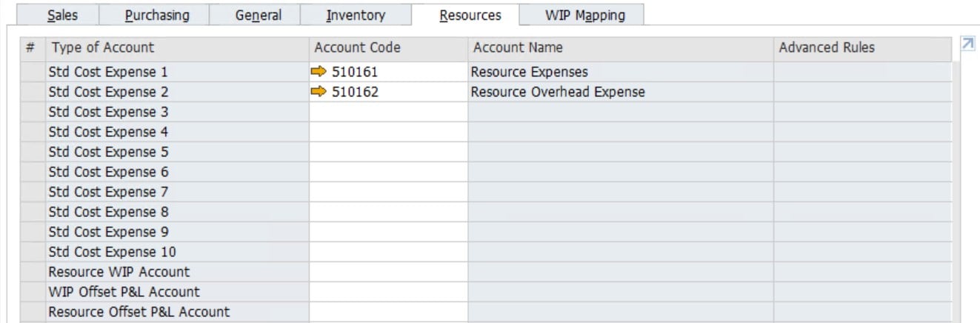
Task: Click Account Code field for Resource Offset P&L Account
Action: click(388, 312)
